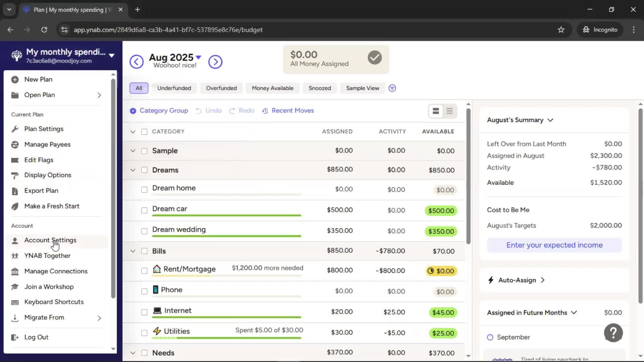Image resolution: width=644 pixels, height=362 pixels.
Task: Check the Dream home checkbox
Action: click(144, 190)
